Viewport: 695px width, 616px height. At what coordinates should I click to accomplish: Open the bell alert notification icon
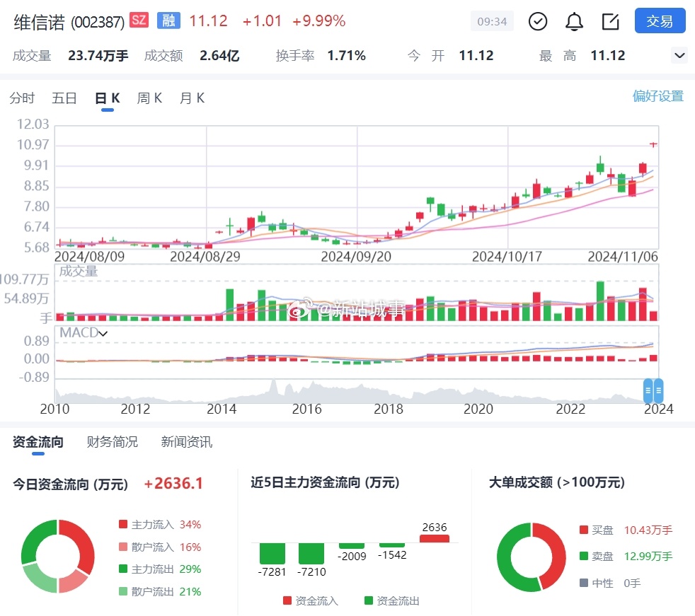pyautogui.click(x=574, y=21)
